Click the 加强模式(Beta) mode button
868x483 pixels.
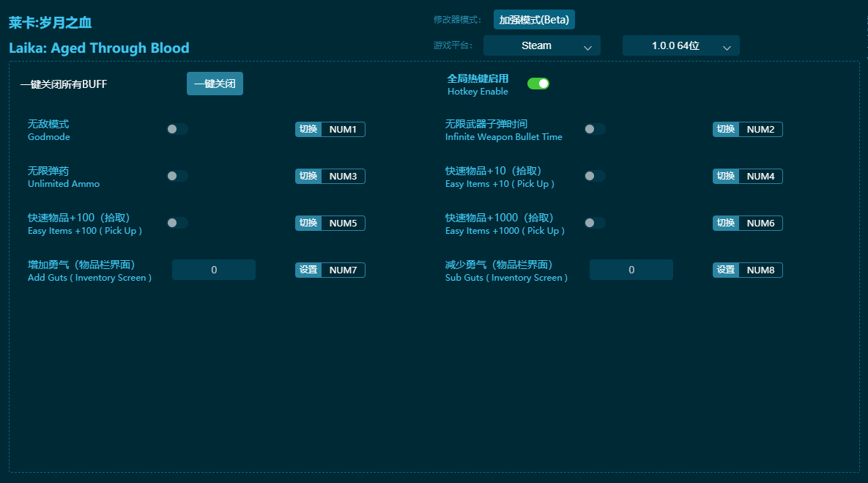pyautogui.click(x=534, y=20)
